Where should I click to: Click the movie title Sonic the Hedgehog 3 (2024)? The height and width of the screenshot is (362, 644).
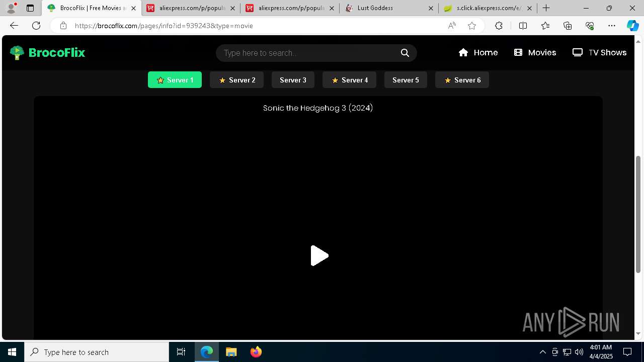click(x=318, y=108)
